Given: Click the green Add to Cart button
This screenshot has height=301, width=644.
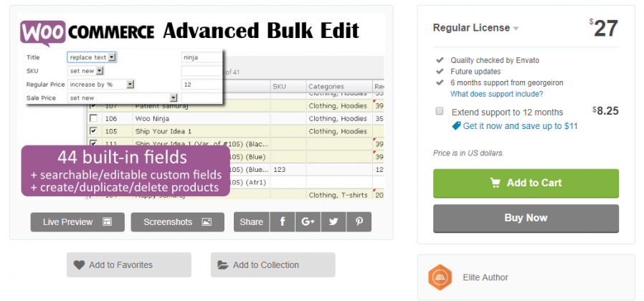Looking at the screenshot, I should 526,183.
